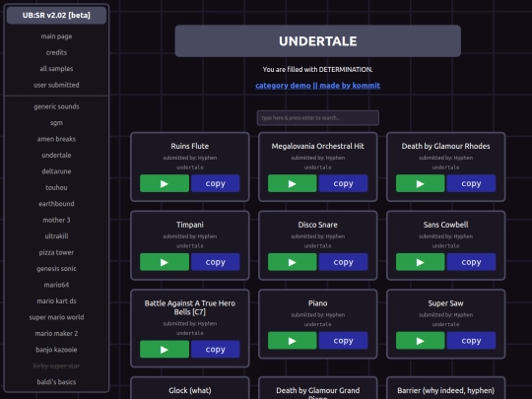Image resolution: width=532 pixels, height=399 pixels.
Task: Copy the Disco Snare sample
Action: tap(343, 262)
